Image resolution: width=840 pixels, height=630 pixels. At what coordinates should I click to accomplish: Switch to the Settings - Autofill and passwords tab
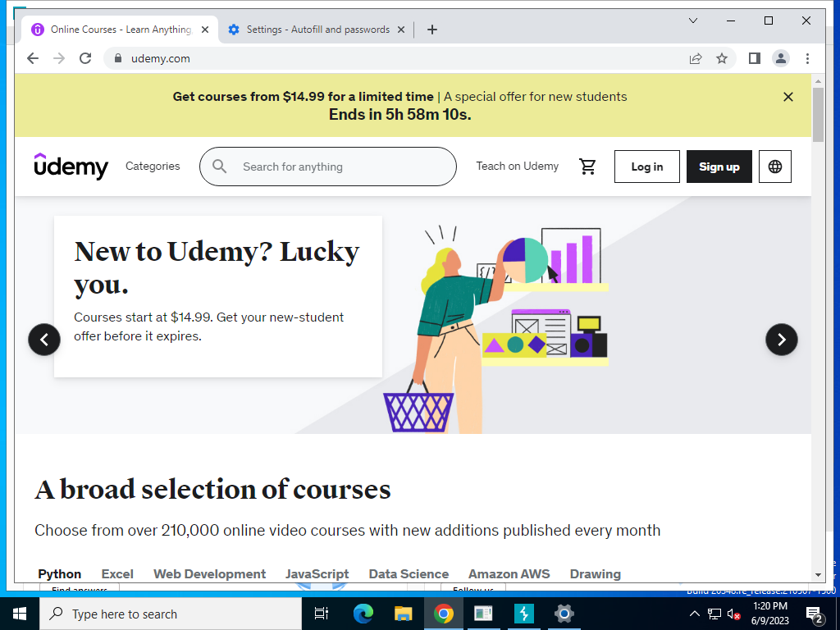tap(317, 30)
